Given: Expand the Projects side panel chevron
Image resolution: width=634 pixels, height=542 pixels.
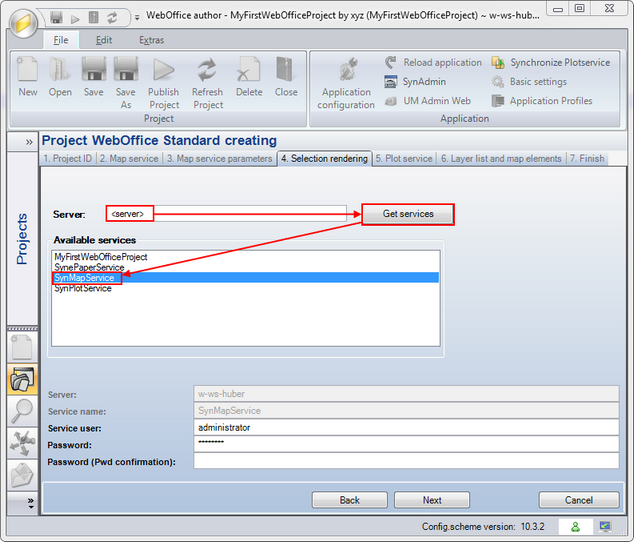Looking at the screenshot, I should coord(29,142).
